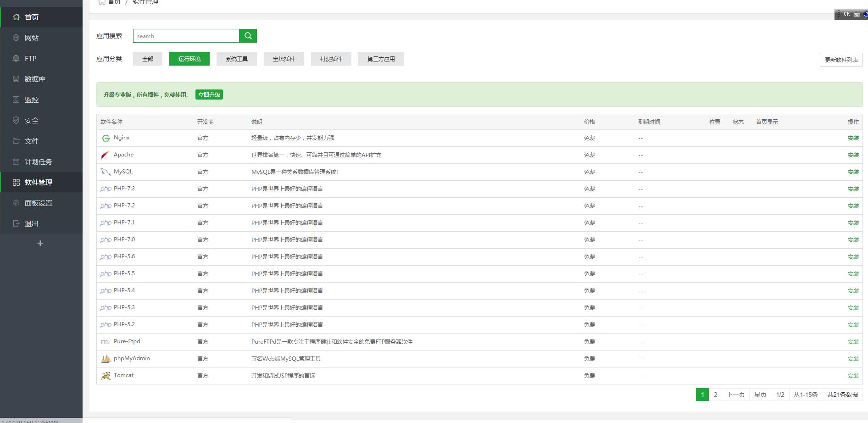Click the MySQL dolphin icon
This screenshot has width=868, height=423.
pyautogui.click(x=106, y=172)
